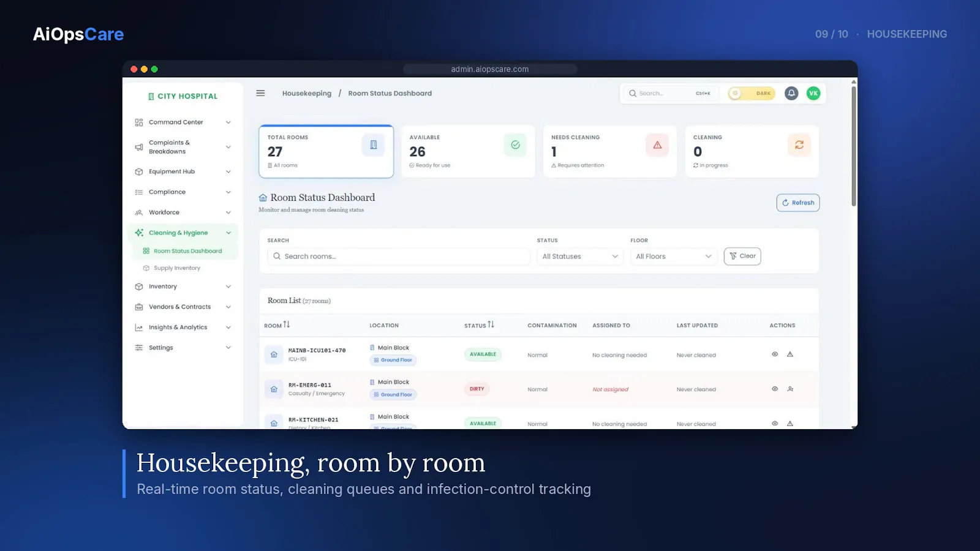The image size is (980, 551).
Task: Expand Complaints & Breakdowns section
Action: pyautogui.click(x=183, y=147)
